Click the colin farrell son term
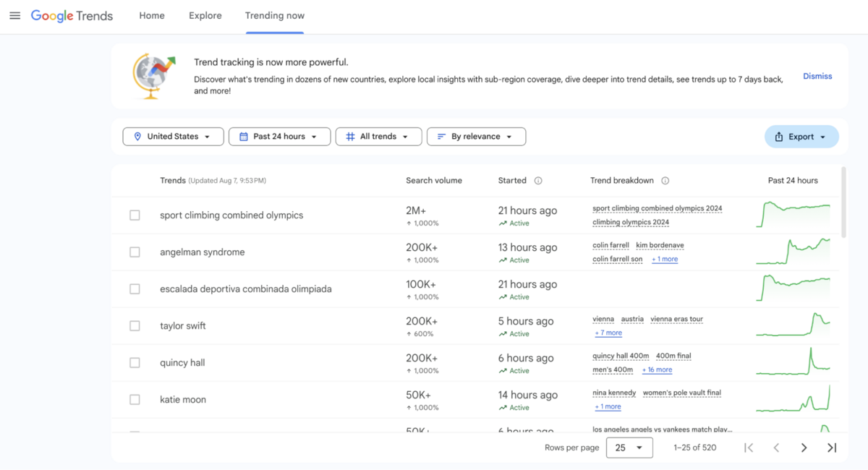The height and width of the screenshot is (470, 868). [617, 259]
